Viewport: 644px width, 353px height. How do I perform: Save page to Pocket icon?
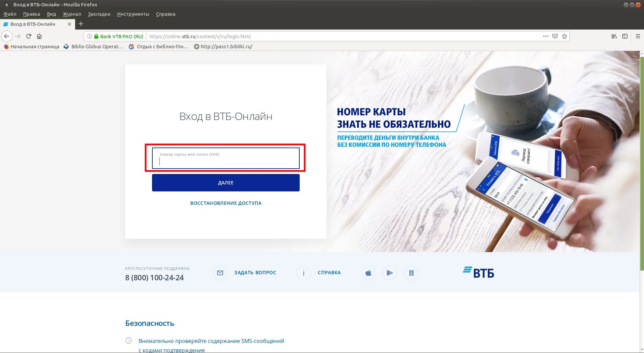click(x=555, y=36)
